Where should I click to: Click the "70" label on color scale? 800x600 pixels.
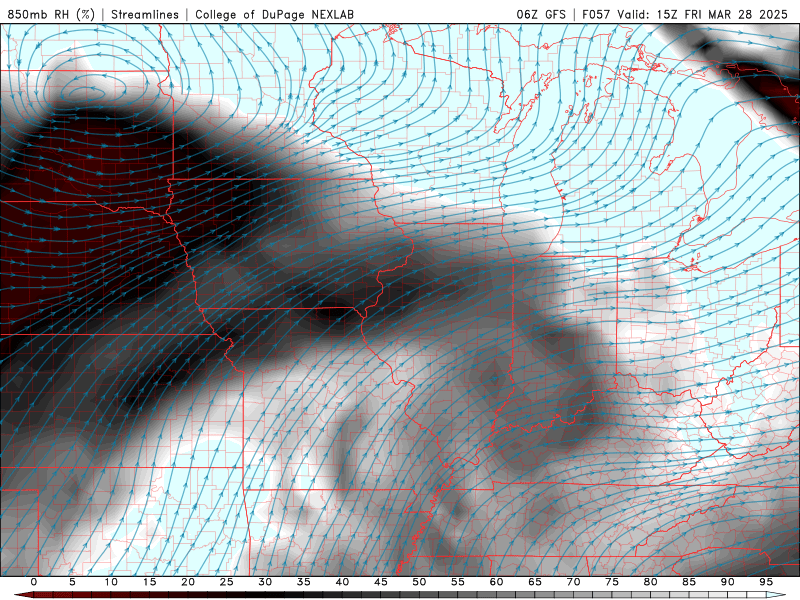point(573,582)
